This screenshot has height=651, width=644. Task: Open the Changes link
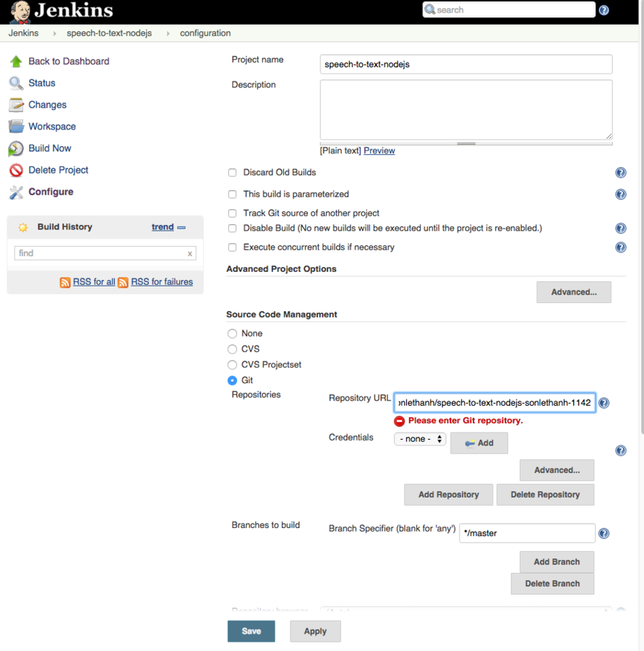tap(47, 105)
